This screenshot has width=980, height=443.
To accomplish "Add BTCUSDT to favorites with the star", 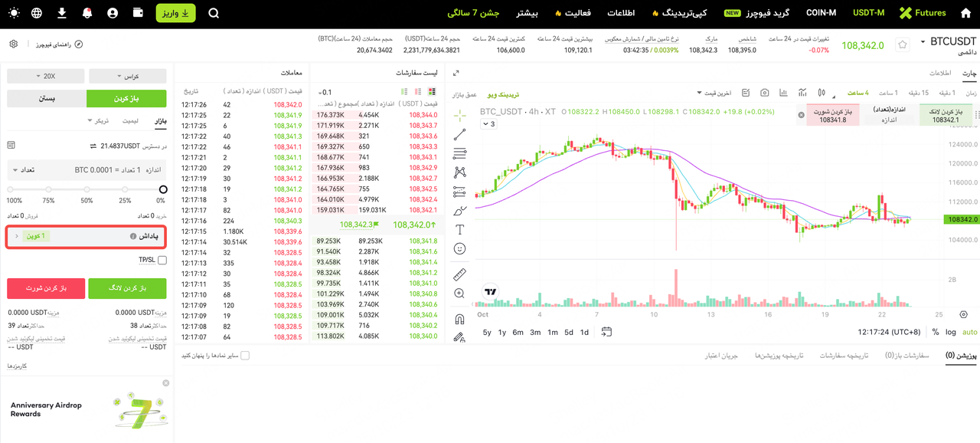I will tap(903, 44).
